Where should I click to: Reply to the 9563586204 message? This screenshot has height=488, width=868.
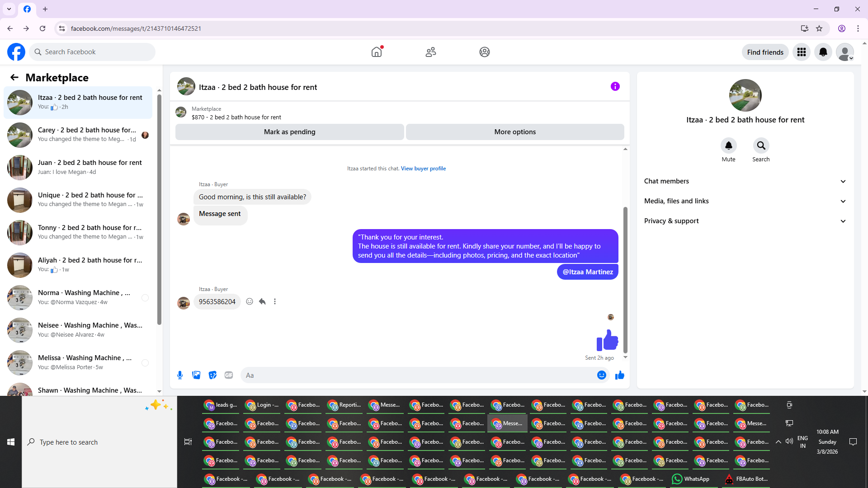(x=262, y=301)
